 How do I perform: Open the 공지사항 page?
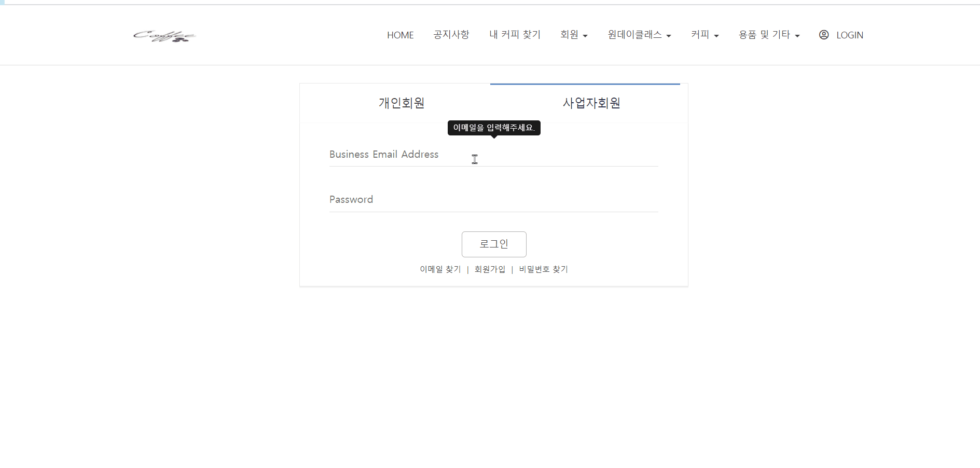(x=451, y=35)
